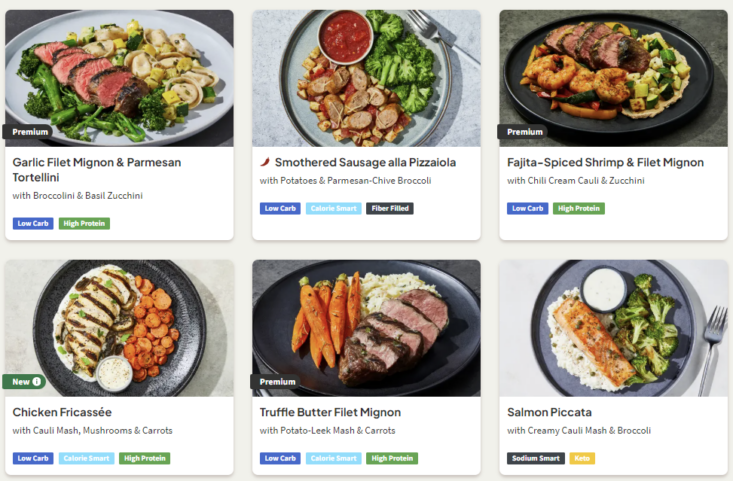Select the Sodium Smart tag
The image size is (733, 481).
[x=536, y=458]
